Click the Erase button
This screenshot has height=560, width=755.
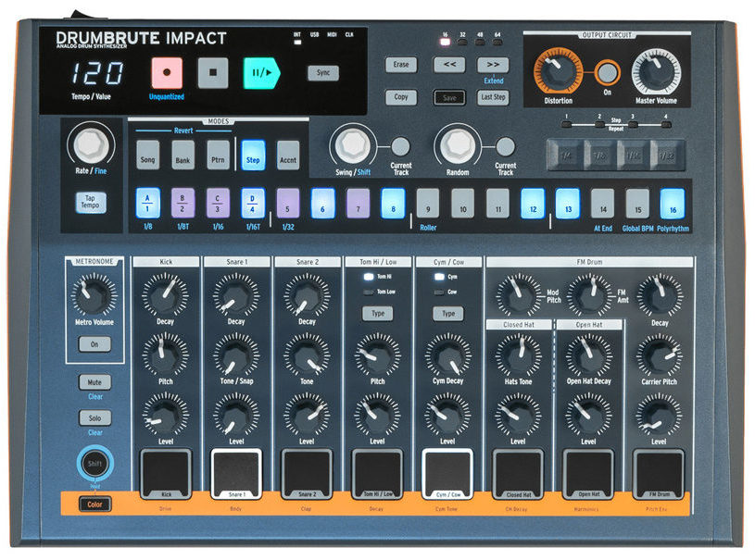pos(401,66)
